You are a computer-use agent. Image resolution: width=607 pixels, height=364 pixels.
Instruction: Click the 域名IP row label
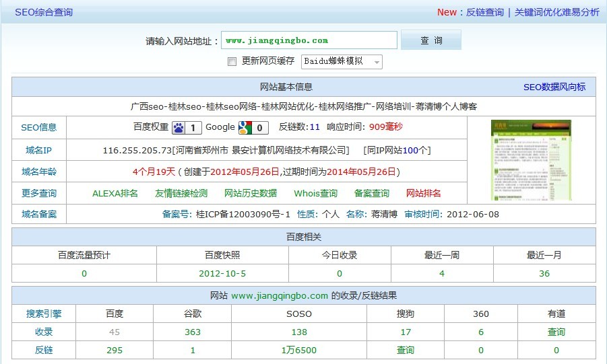pos(38,151)
